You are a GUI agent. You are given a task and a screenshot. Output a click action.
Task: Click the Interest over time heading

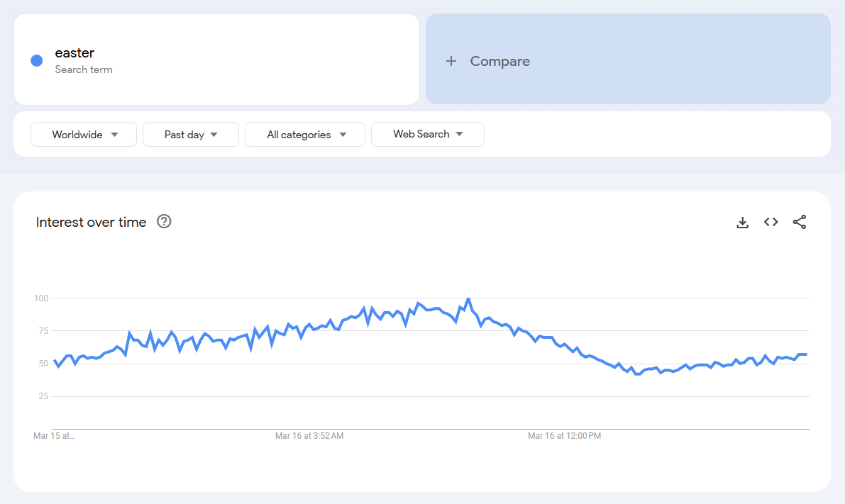pos(91,222)
